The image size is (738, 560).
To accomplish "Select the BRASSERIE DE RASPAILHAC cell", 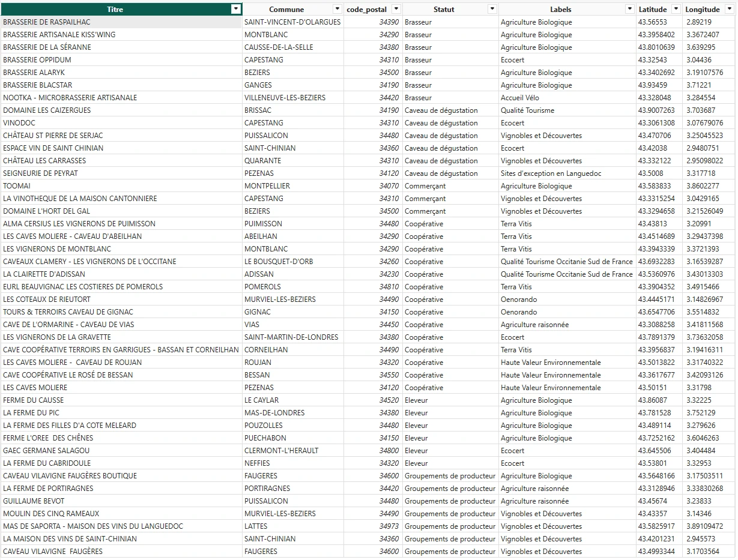I will coord(47,22).
